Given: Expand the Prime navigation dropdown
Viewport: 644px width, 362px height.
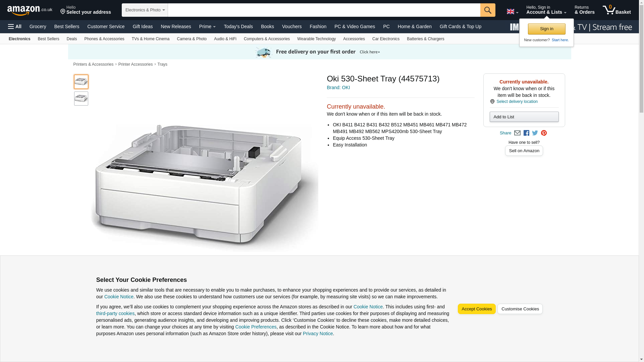Looking at the screenshot, I should click(x=207, y=26).
